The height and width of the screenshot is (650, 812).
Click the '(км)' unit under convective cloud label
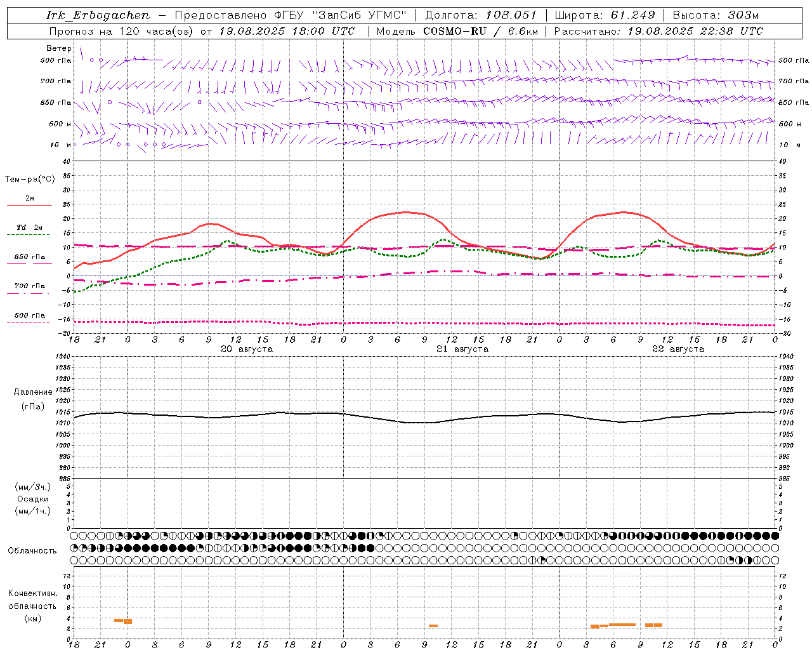[33, 618]
